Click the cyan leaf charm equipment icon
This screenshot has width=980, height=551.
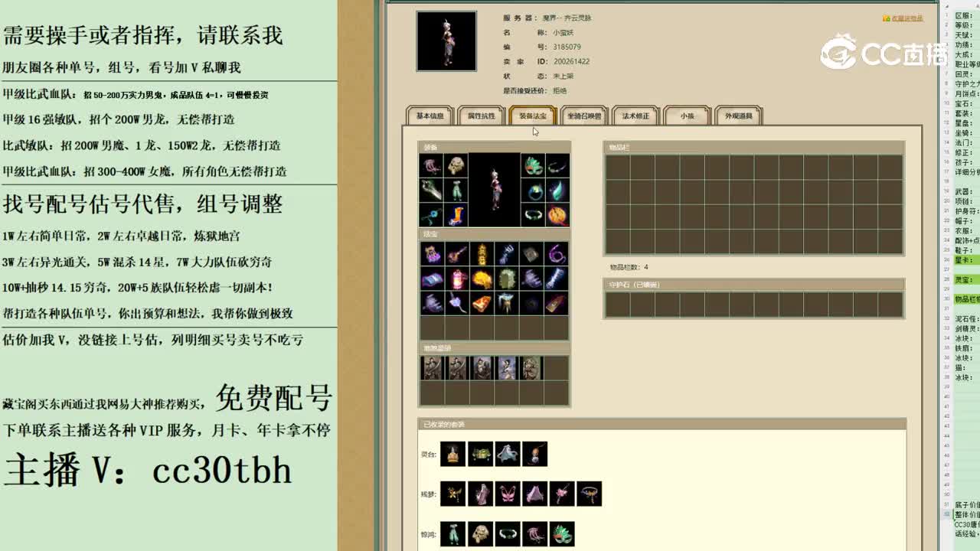pyautogui.click(x=557, y=190)
